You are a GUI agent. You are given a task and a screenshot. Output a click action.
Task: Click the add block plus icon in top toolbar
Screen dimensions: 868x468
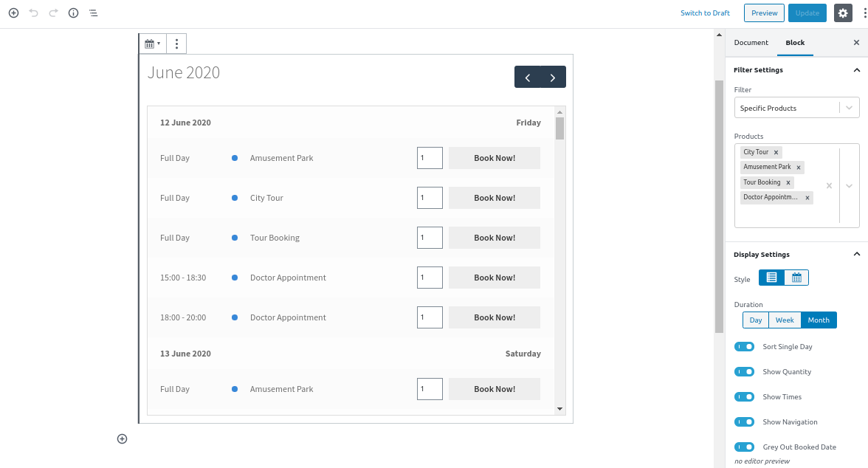[13, 13]
